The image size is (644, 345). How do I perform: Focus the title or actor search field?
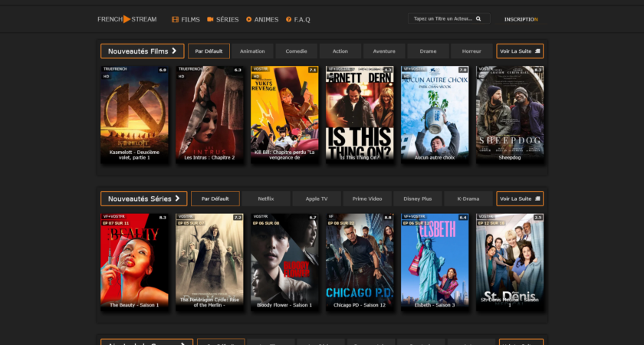click(442, 19)
